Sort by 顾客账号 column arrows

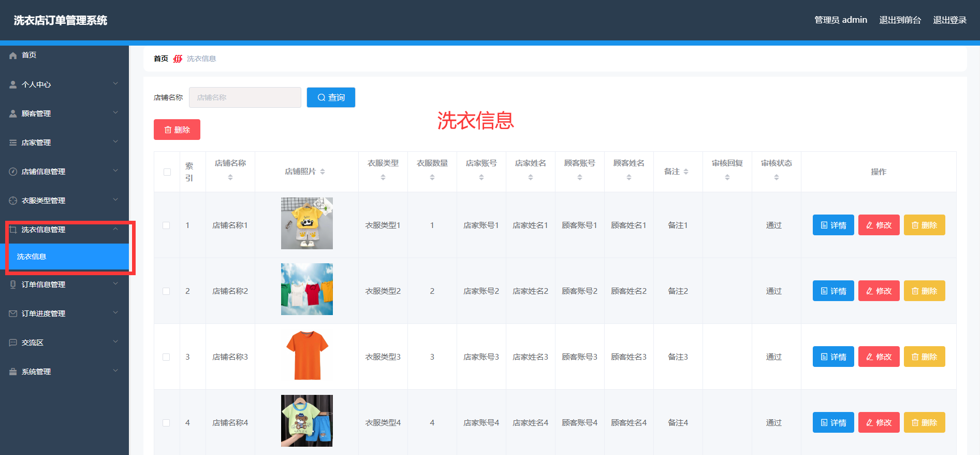[x=580, y=177]
